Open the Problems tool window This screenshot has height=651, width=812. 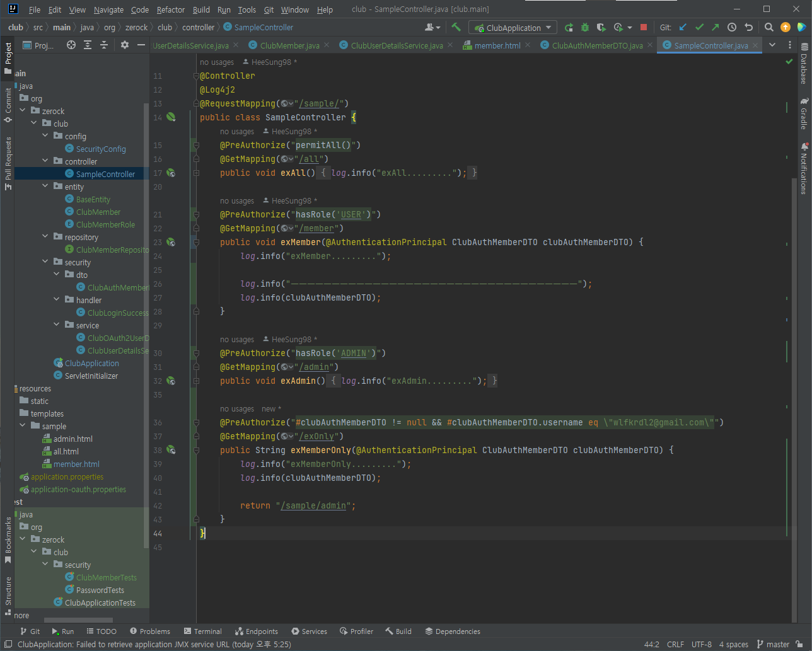(150, 631)
